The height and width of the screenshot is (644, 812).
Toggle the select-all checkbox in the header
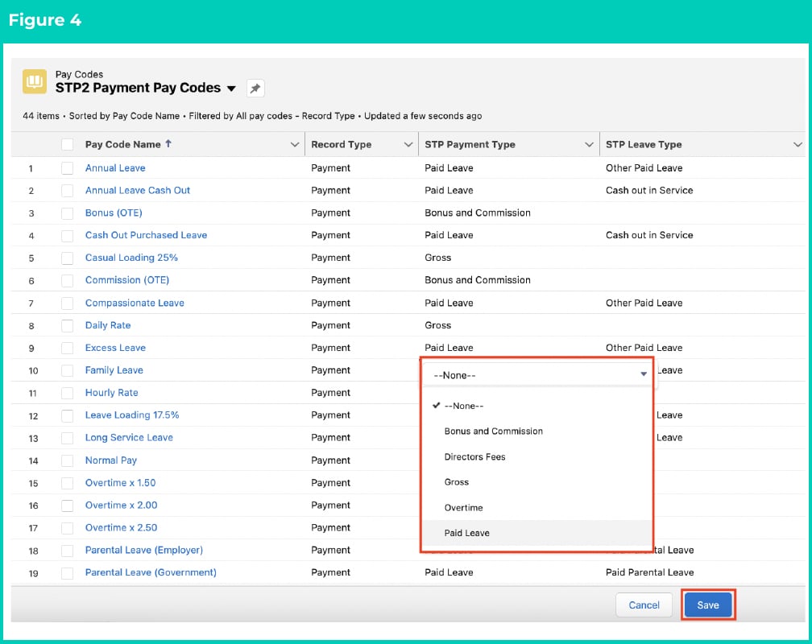point(68,144)
